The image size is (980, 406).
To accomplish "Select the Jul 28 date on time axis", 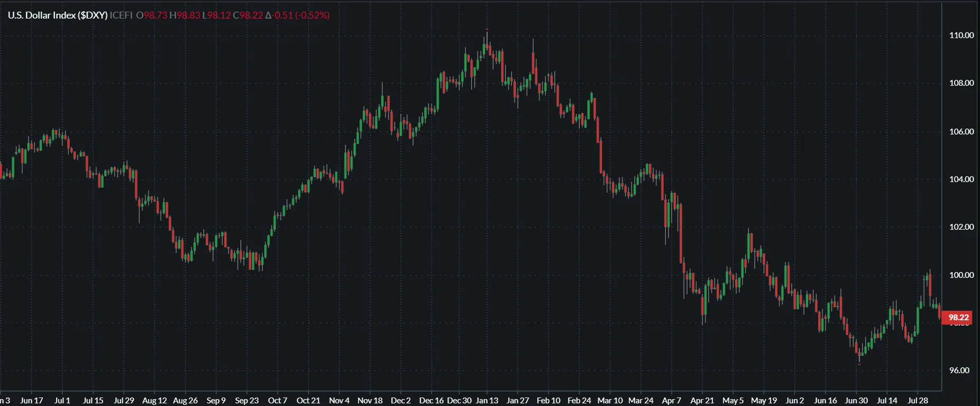I will pos(918,401).
